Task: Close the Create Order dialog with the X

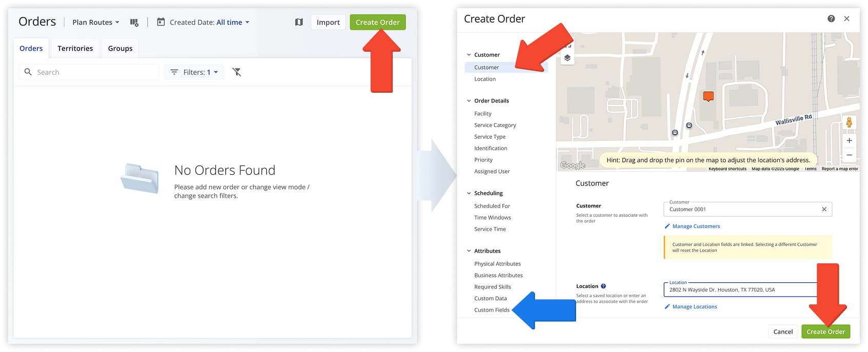Action: [x=846, y=18]
